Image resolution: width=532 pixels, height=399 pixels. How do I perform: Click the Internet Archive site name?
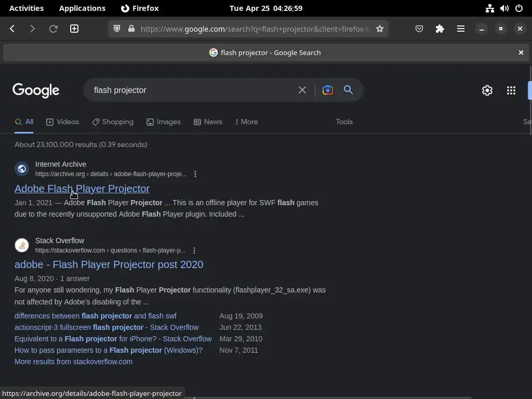pos(61,164)
